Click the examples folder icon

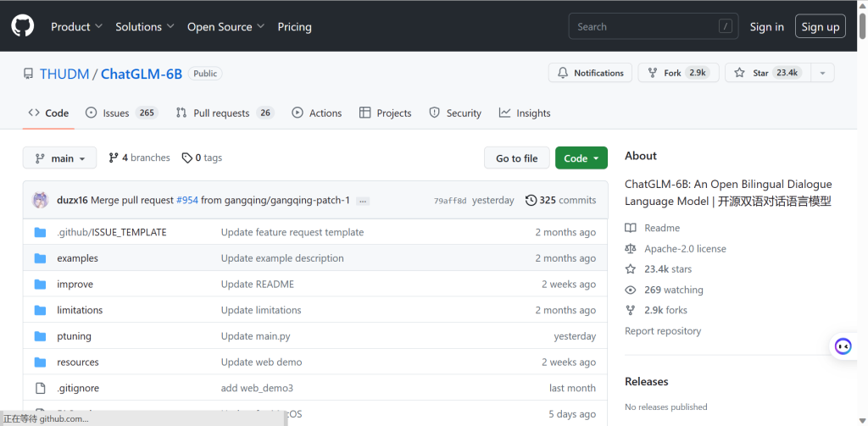point(40,258)
